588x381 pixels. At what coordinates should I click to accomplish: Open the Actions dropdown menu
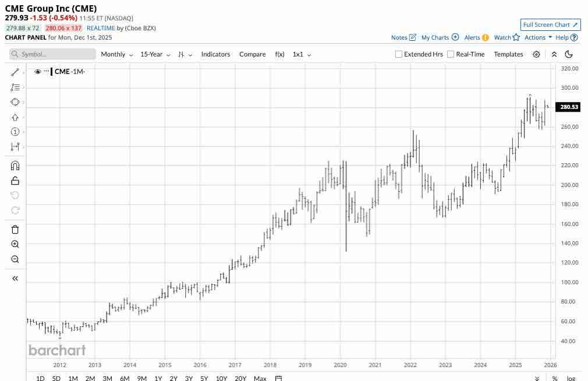point(538,37)
